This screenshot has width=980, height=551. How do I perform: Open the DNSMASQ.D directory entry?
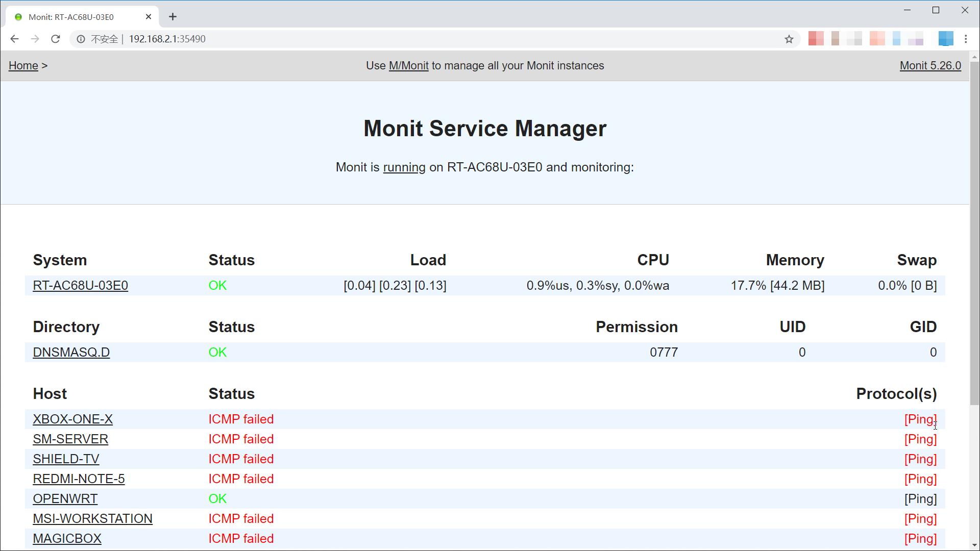tap(71, 353)
